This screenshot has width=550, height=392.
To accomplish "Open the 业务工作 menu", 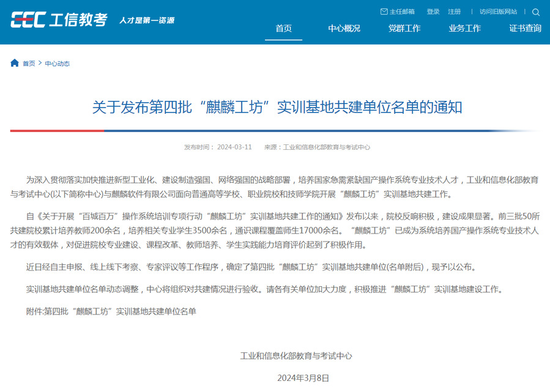I will pos(464,28).
